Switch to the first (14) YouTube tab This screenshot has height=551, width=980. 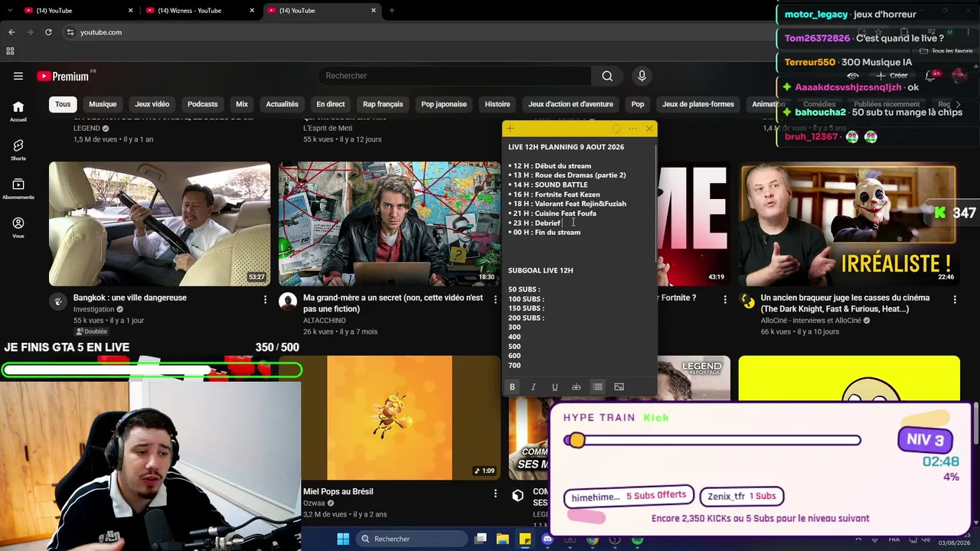77,11
